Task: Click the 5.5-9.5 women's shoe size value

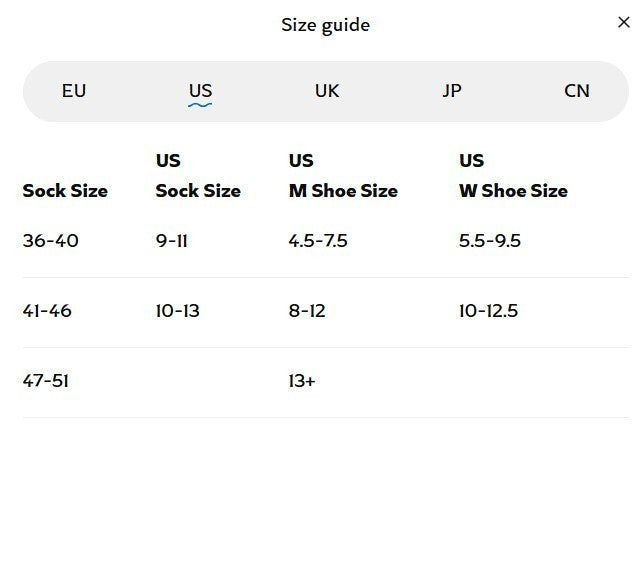Action: pos(490,241)
